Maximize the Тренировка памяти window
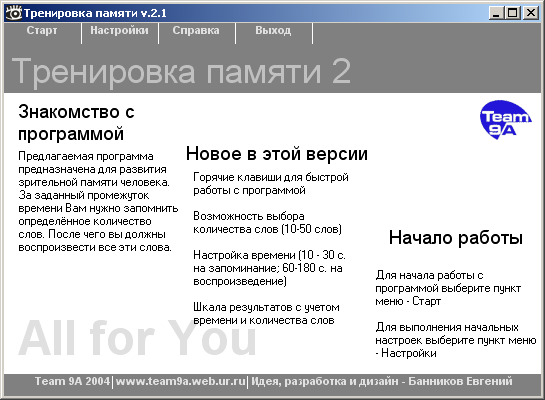Image resolution: width=545 pixels, height=400 pixels. click(x=513, y=13)
